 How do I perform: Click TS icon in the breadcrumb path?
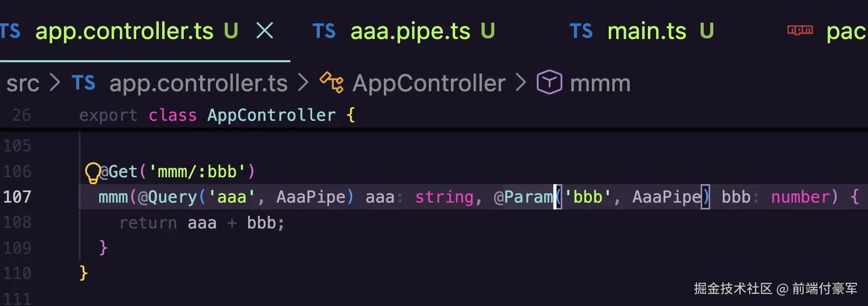pyautogui.click(x=83, y=83)
